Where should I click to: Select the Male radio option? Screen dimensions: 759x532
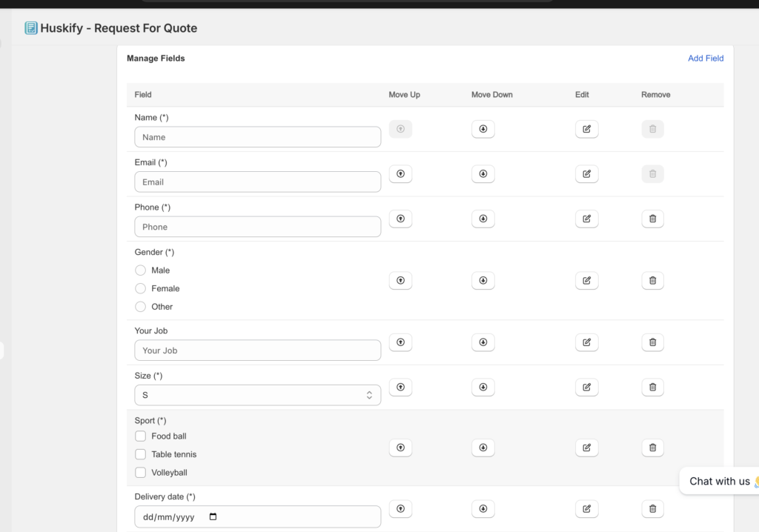click(141, 270)
